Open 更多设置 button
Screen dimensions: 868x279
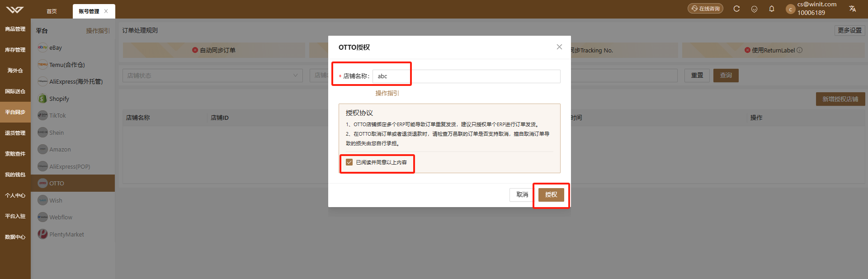(x=849, y=30)
